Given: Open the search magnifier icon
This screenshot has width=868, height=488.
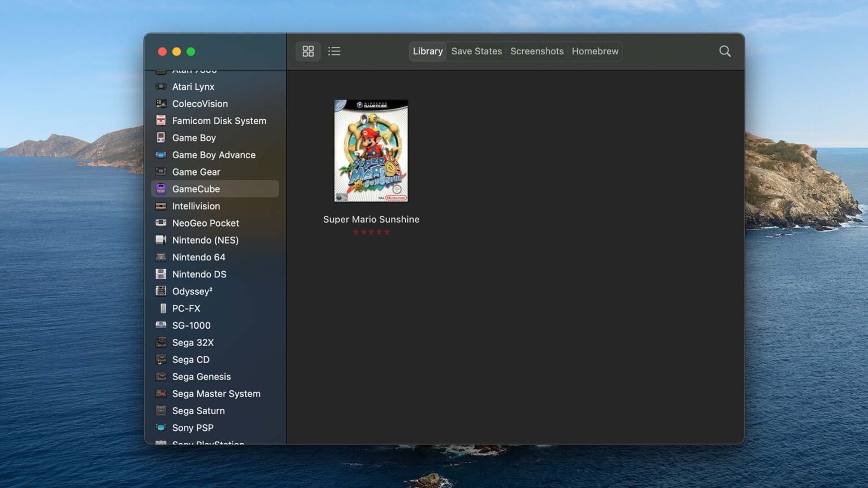Looking at the screenshot, I should 724,51.
